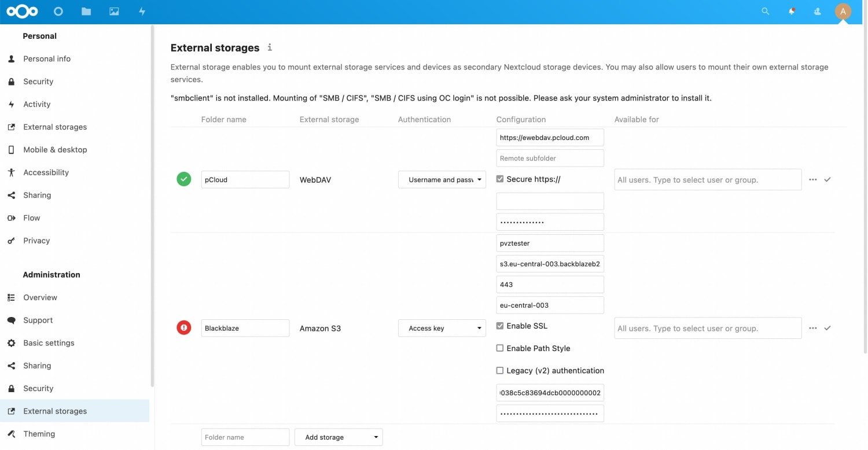Click the pvztester bucket field

point(550,243)
